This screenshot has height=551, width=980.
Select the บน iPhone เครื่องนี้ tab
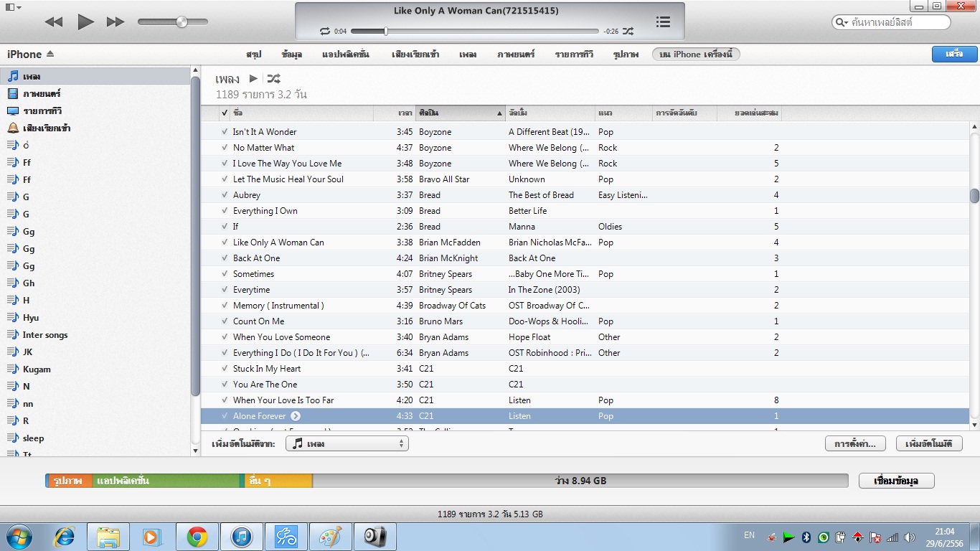[x=696, y=55]
